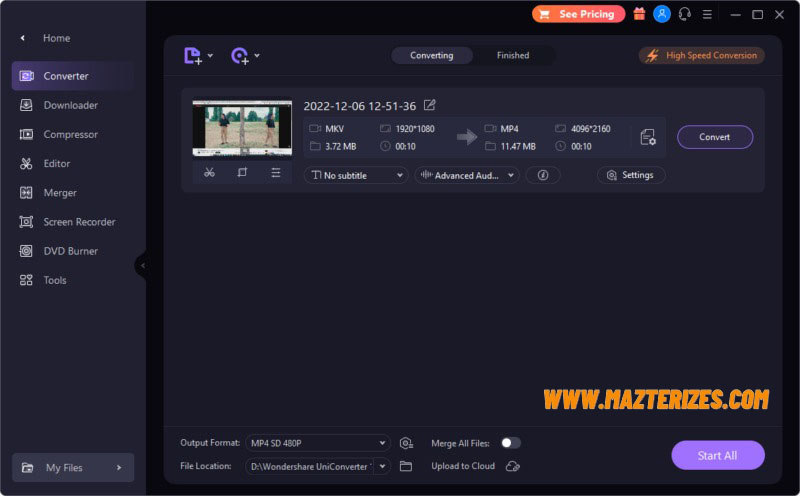800x496 pixels.
Task: Click the DVD Burner disc icon
Action: click(26, 251)
